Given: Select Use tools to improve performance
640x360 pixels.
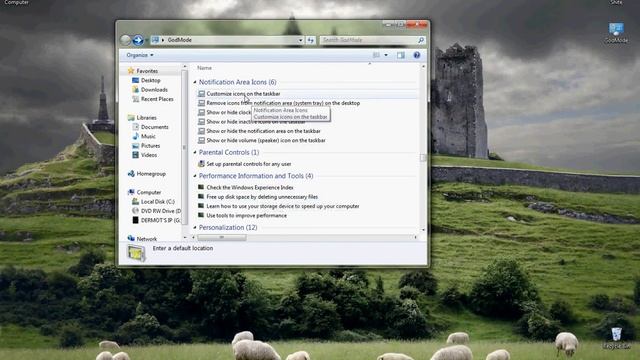Looking at the screenshot, I should click(x=247, y=216).
